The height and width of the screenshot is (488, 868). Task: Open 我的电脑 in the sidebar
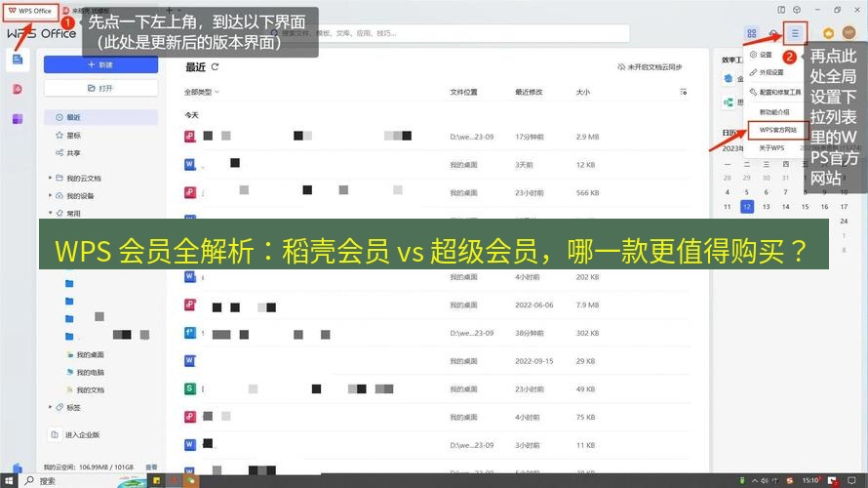(90, 372)
